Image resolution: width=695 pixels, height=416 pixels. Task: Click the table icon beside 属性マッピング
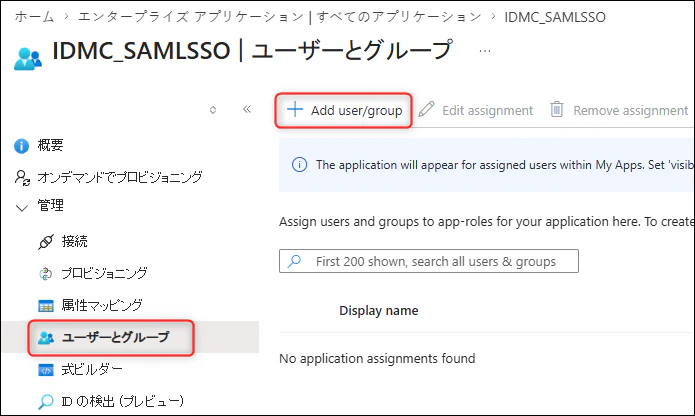coord(46,306)
